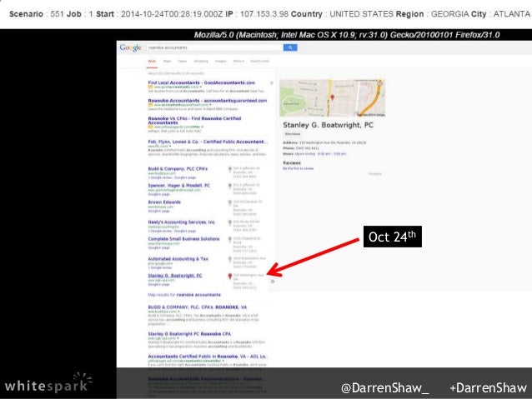This screenshot has height=399, width=532.
Task: Click the Start timestamp 2014-10-24T00:28:19.000Z
Action: pyautogui.click(x=172, y=14)
